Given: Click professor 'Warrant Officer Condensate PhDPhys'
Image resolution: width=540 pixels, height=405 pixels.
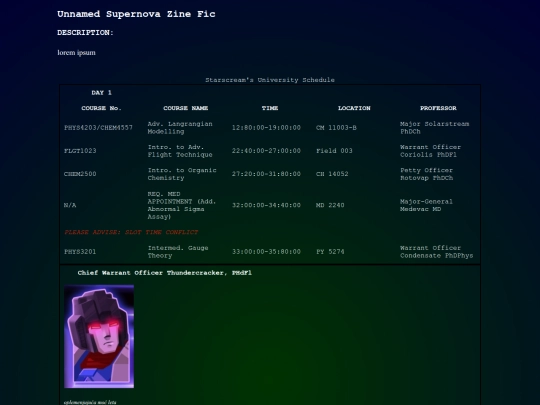Looking at the screenshot, I should 437,252.
